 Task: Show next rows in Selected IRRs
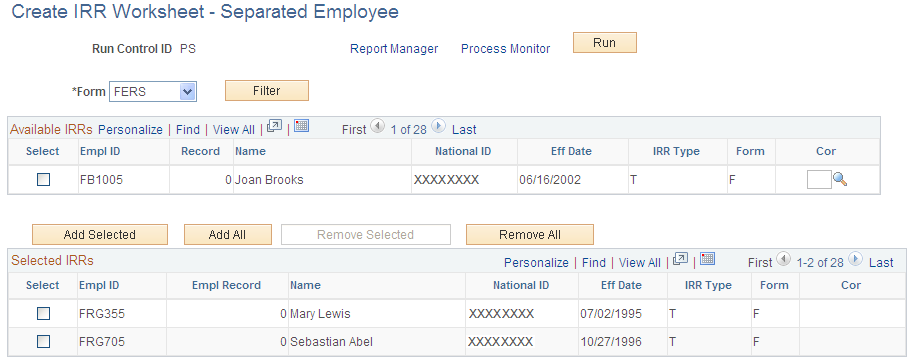(855, 259)
